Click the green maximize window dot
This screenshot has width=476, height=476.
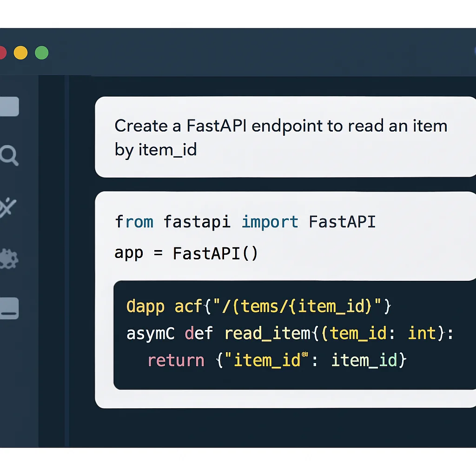click(x=41, y=53)
